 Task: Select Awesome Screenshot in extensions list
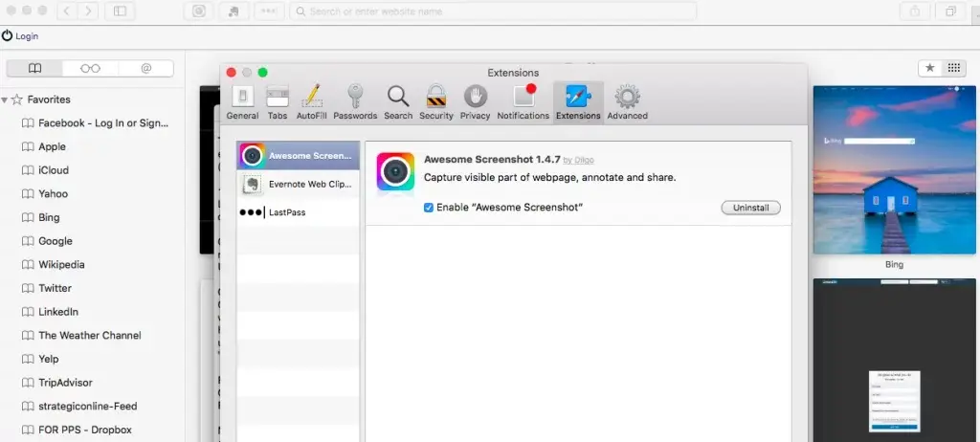click(x=299, y=156)
